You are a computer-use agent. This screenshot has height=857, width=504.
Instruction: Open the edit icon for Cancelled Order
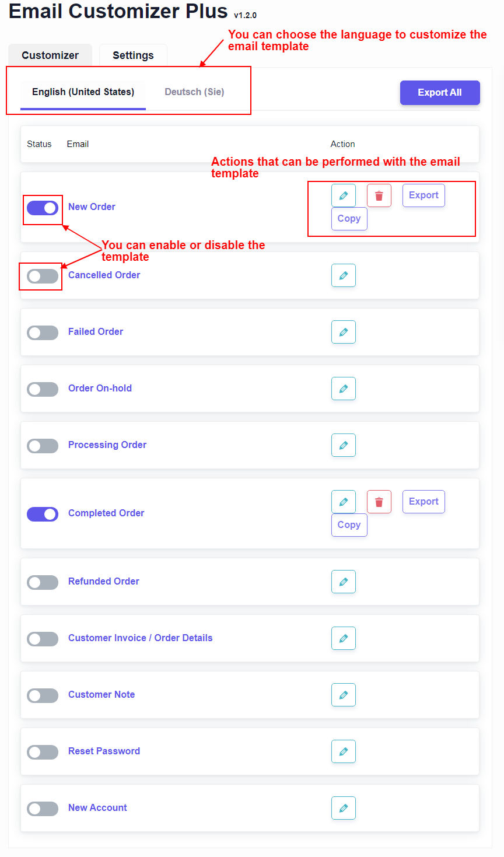click(343, 275)
